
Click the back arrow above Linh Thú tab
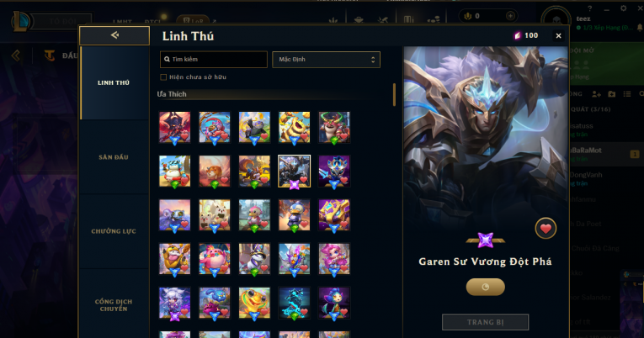tap(114, 35)
